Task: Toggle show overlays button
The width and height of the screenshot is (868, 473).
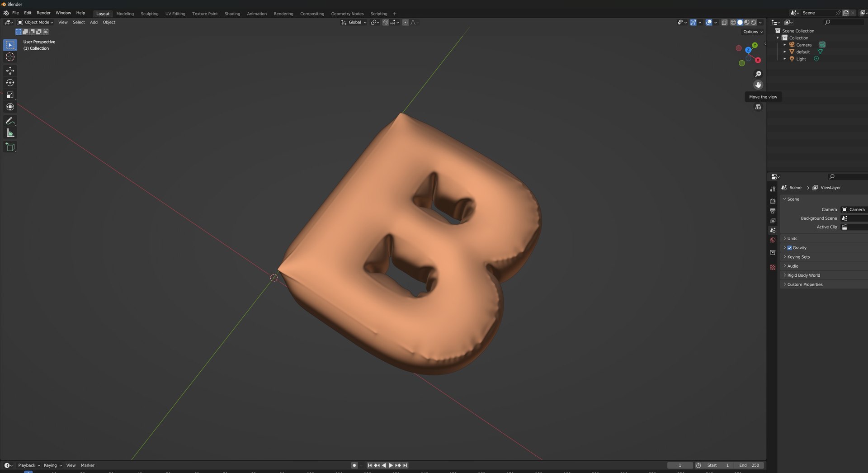Action: (x=709, y=22)
